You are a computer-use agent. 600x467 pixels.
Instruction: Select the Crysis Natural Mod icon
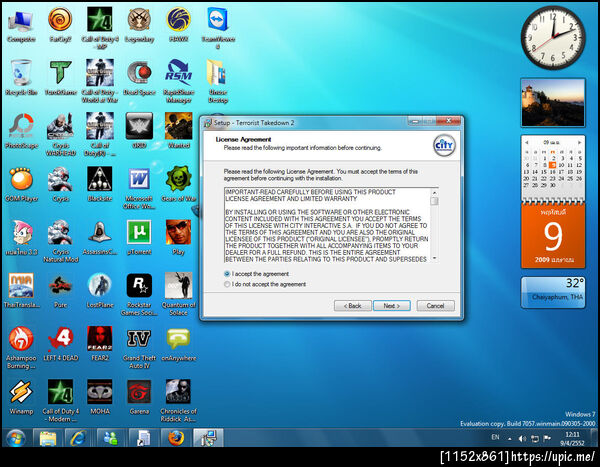tap(60, 241)
